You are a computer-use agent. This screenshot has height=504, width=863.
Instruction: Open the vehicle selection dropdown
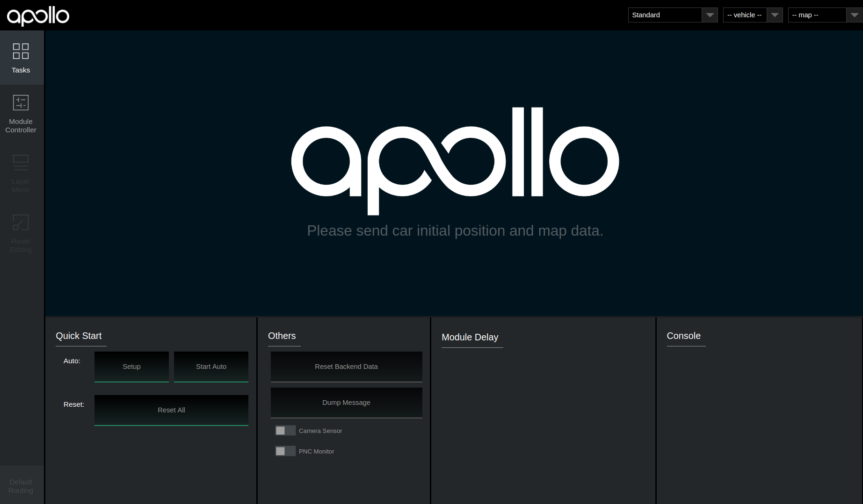745,14
